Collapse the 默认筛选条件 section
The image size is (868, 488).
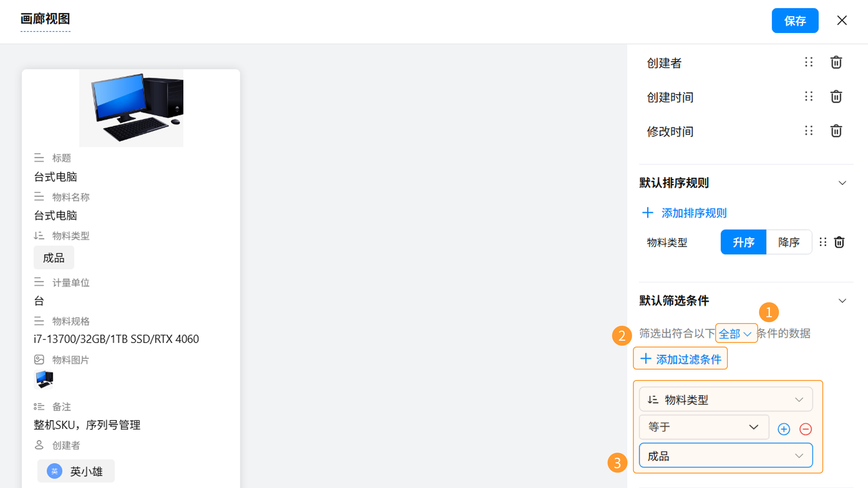coord(842,301)
